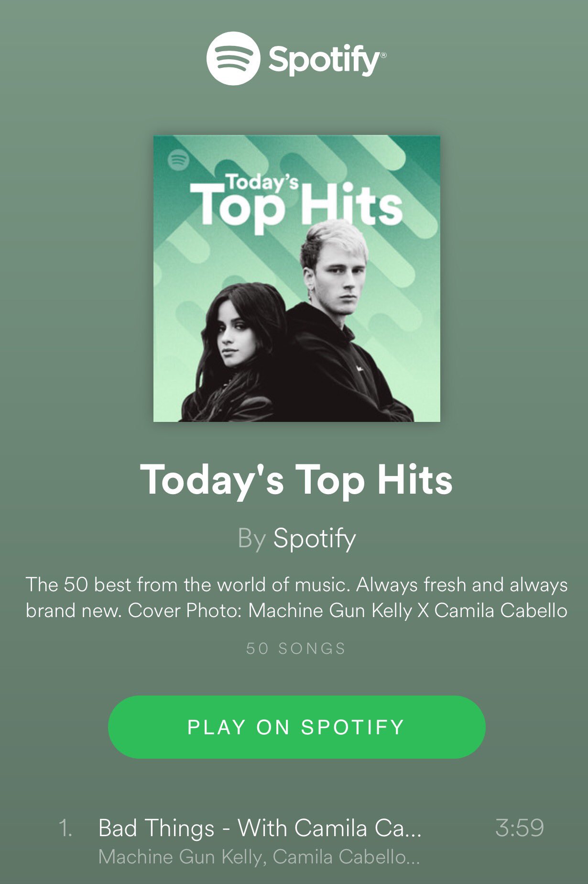Click the "50 SONGS" count label
This screenshot has height=884, width=588.
coord(296,649)
